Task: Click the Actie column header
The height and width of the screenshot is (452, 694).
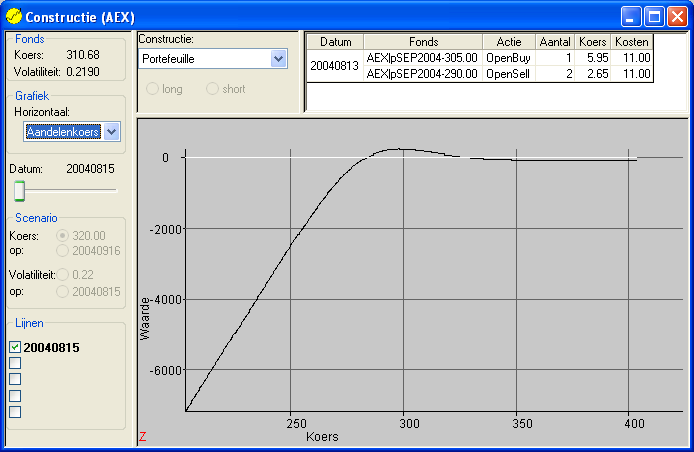Action: click(x=509, y=42)
